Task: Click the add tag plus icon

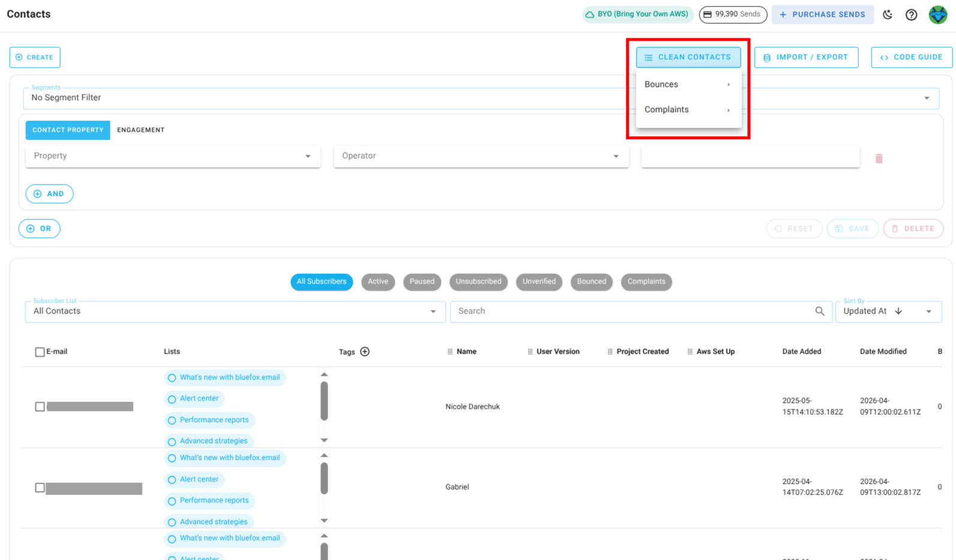Action: [365, 351]
